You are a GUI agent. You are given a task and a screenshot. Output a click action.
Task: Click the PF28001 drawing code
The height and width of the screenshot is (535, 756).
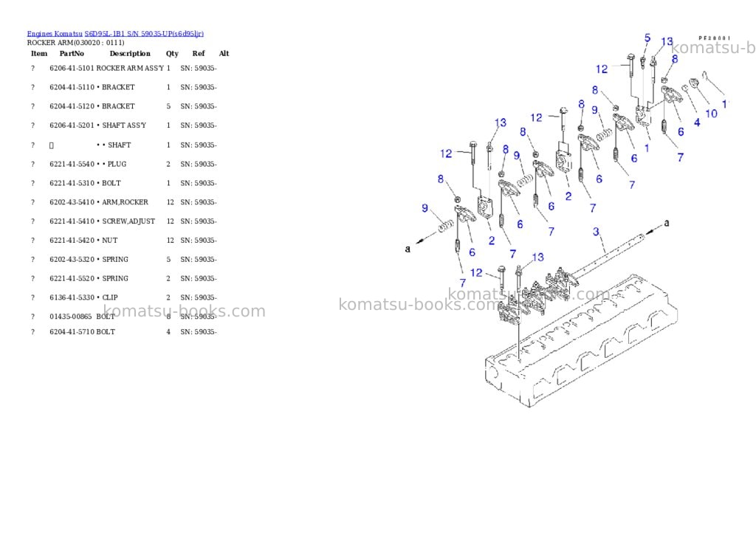click(715, 38)
